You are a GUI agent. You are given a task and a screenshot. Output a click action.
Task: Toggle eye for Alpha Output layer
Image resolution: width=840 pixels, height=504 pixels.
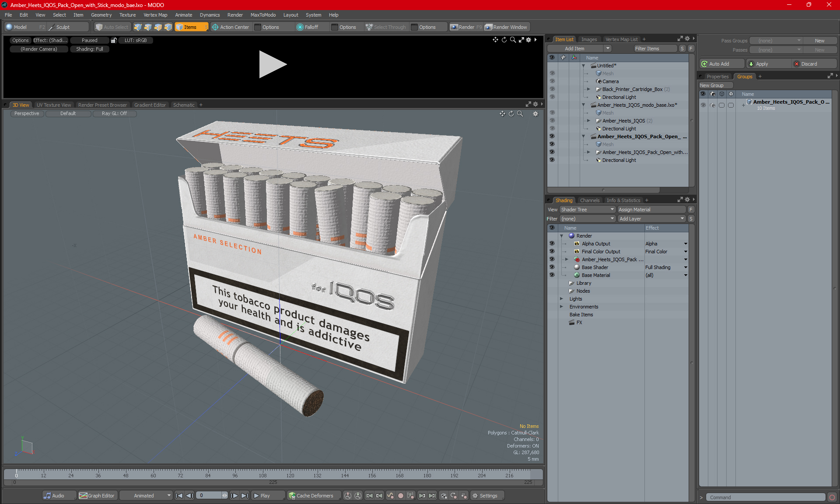tap(552, 244)
